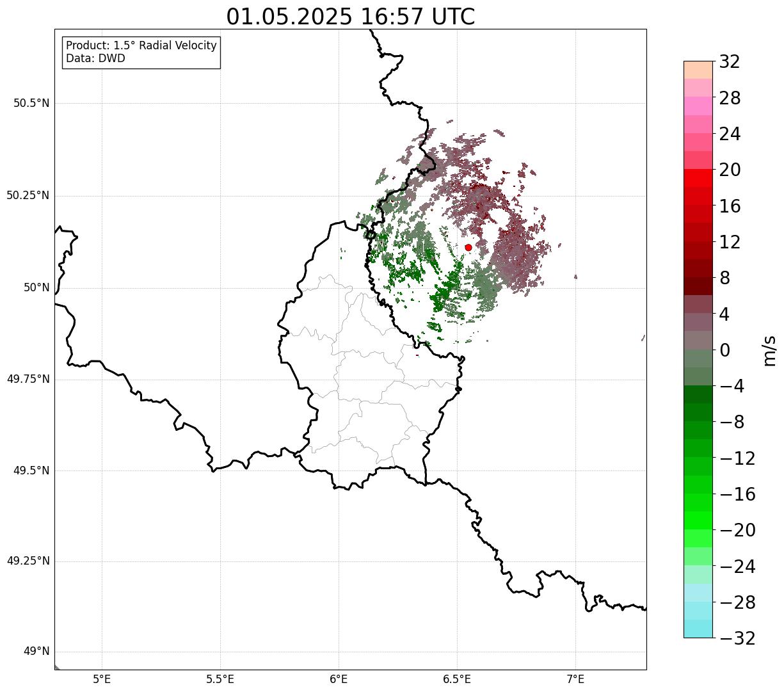This screenshot has width=784, height=692.
Task: Pick the bright red 20 m/s color band
Action: [x=698, y=178]
